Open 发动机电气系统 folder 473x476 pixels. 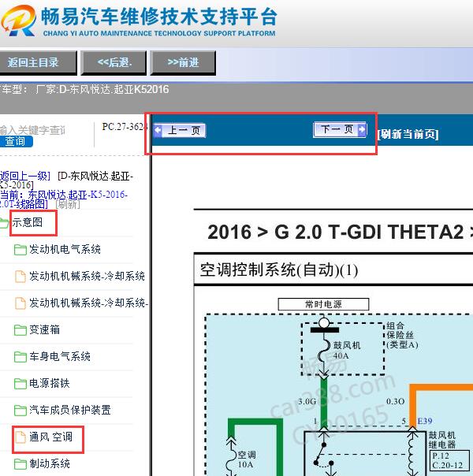click(x=65, y=249)
